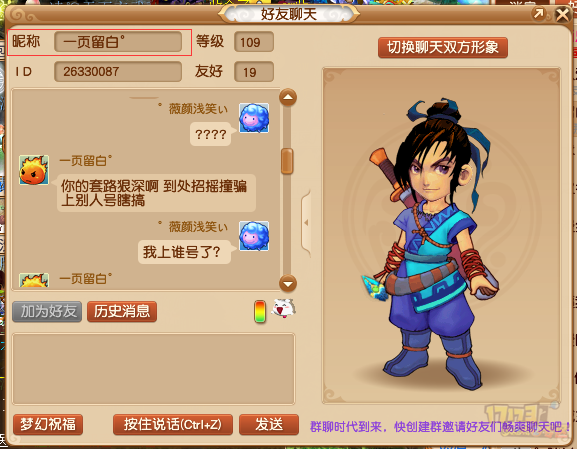The image size is (577, 449).
Task: Click the 切换聊天双方形象 button
Action: coord(443,47)
